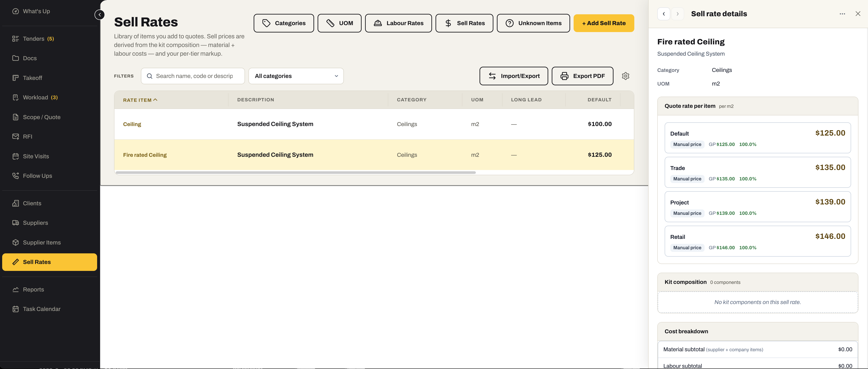
Task: Click the Manual price tag under Project
Action: click(687, 213)
